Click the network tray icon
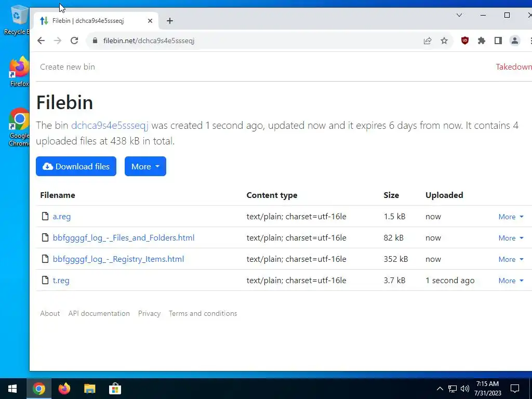The height and width of the screenshot is (399, 532). pyautogui.click(x=453, y=389)
